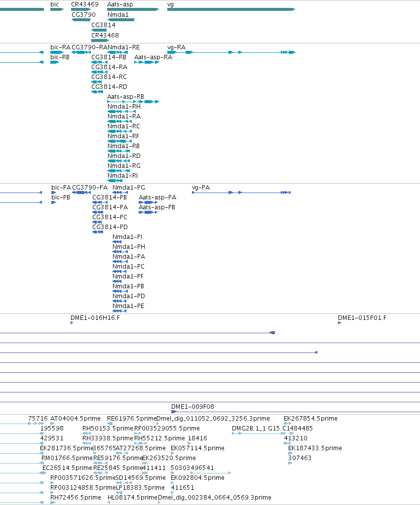The height and width of the screenshot is (505, 420).
Task: Click the RH50153.5prime EST label
Action: (x=108, y=428)
